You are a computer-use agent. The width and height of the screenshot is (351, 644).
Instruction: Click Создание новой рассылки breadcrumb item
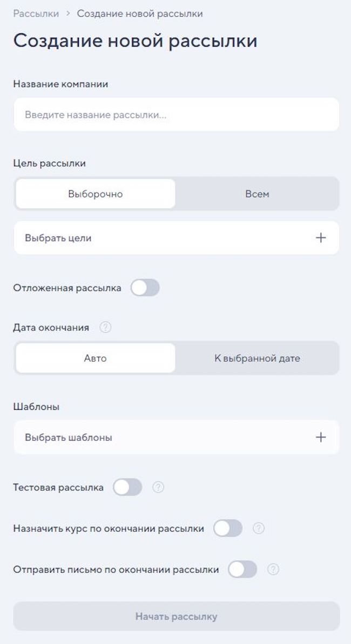(x=140, y=14)
